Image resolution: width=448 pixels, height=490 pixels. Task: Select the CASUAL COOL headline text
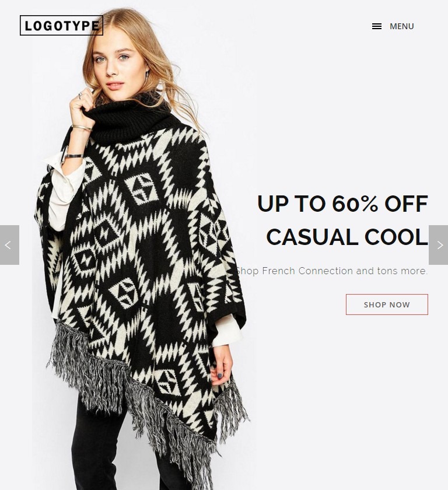pos(346,237)
